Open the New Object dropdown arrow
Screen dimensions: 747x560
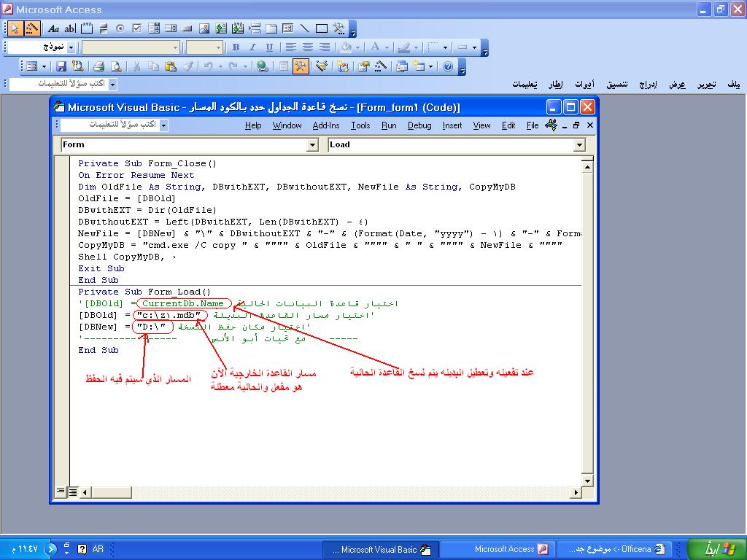[x=430, y=66]
